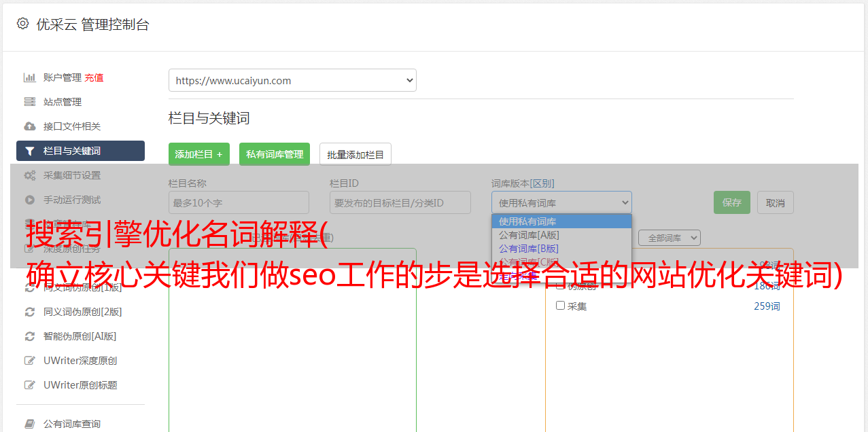Click the server icon for 站点管理
868x432 pixels.
point(29,102)
